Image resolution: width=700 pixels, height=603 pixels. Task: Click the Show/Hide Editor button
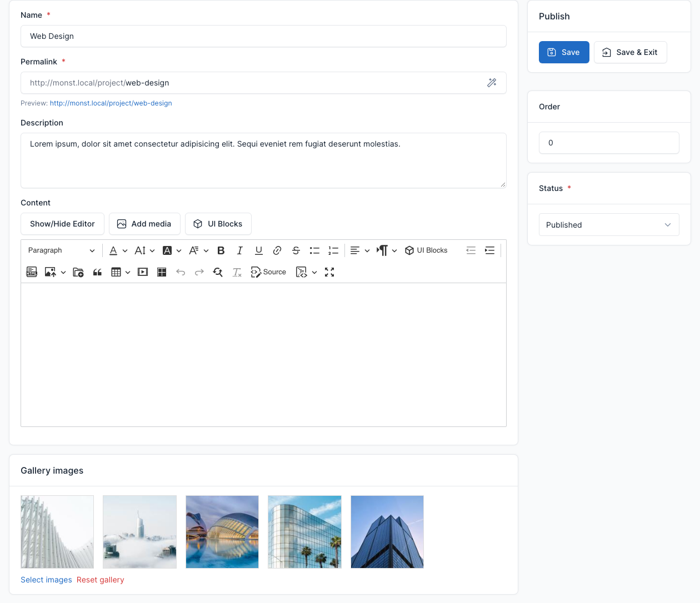tap(62, 224)
